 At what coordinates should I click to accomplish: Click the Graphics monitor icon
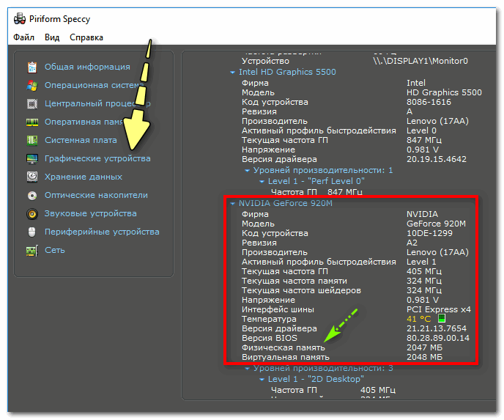(x=32, y=159)
